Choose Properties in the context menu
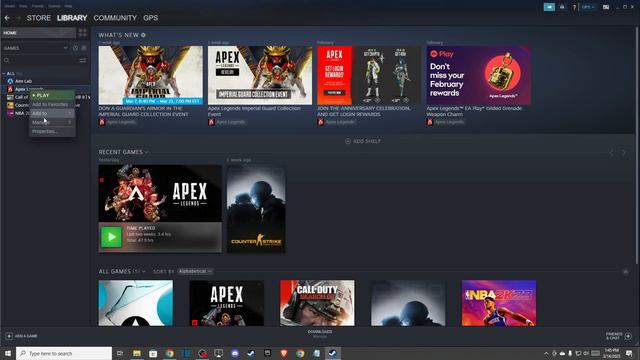The width and height of the screenshot is (640, 360). point(52,131)
